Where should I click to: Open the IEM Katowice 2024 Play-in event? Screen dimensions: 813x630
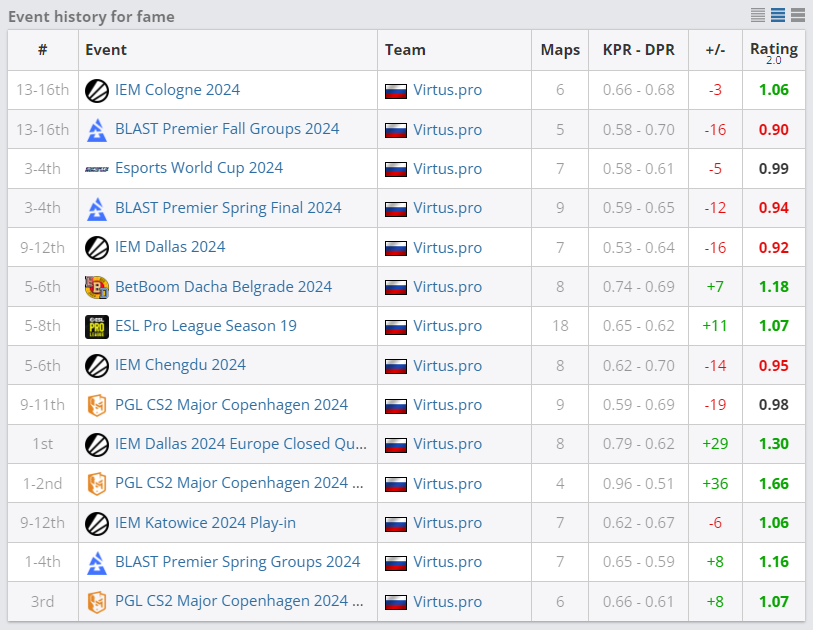[205, 523]
